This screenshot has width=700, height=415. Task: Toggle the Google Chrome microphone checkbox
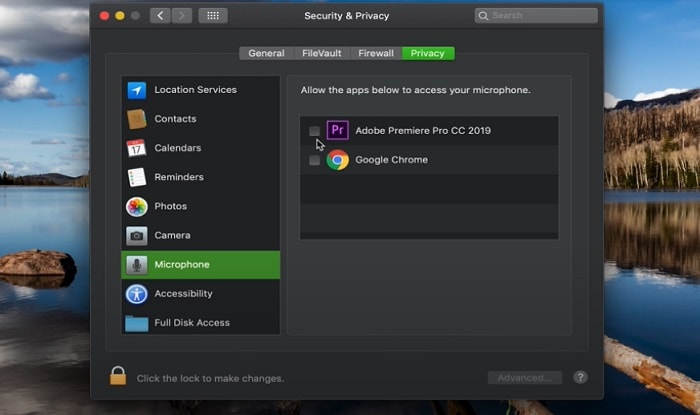314,160
